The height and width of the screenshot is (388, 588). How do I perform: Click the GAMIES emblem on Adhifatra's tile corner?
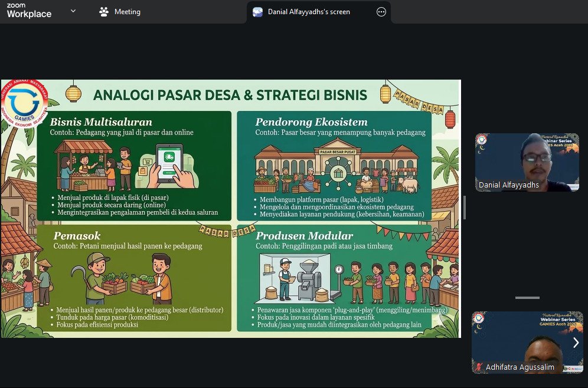(479, 318)
